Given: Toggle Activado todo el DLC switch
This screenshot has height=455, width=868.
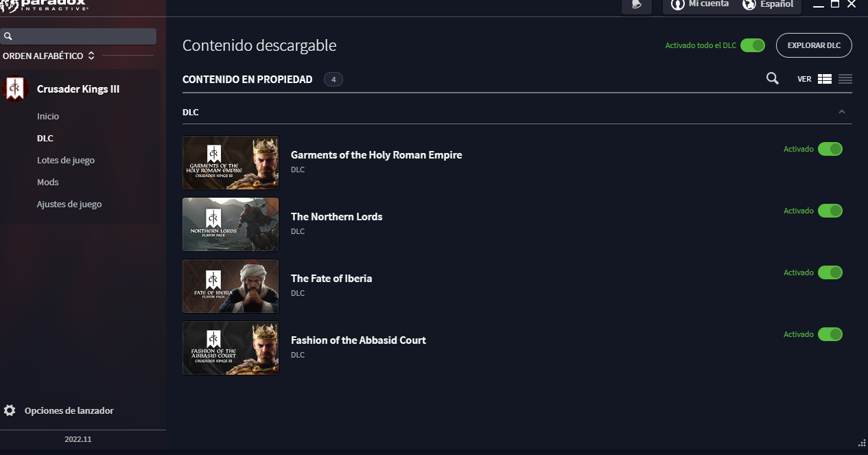Looking at the screenshot, I should coord(753,45).
